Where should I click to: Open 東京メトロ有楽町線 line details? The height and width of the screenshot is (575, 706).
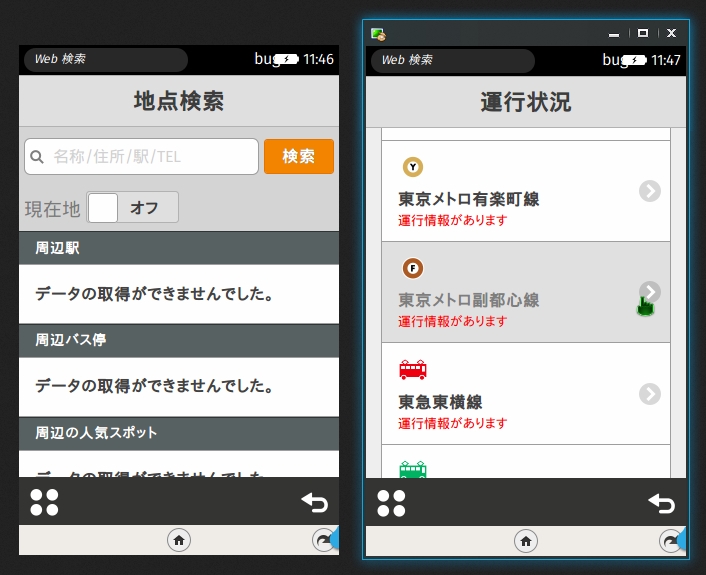coord(526,191)
